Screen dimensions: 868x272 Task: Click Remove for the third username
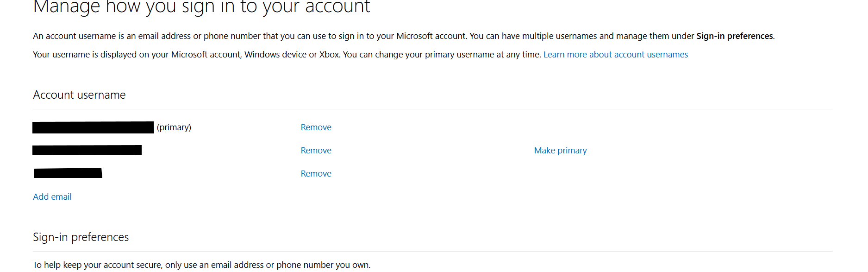tap(316, 174)
